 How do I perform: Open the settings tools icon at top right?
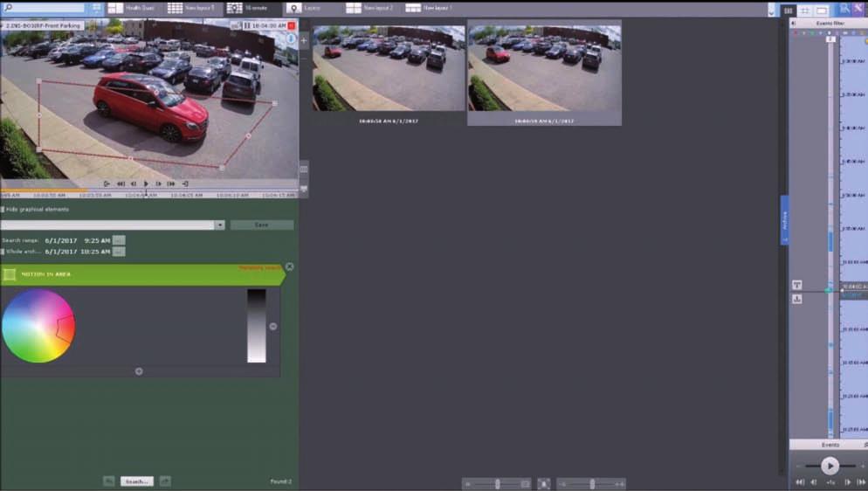coord(859,9)
